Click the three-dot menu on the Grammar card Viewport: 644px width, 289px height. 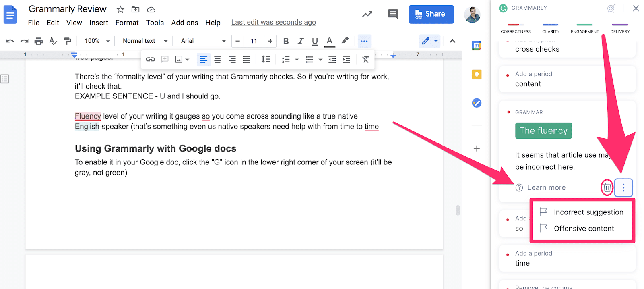click(x=623, y=187)
